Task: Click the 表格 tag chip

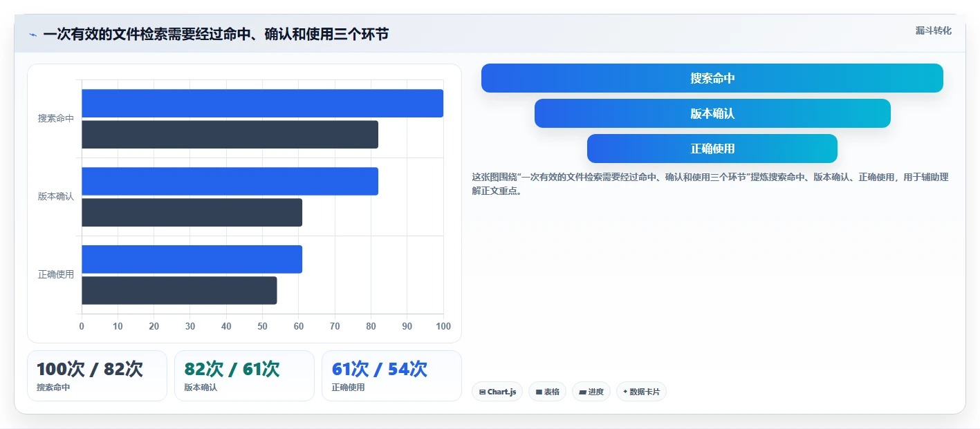Action: (547, 392)
